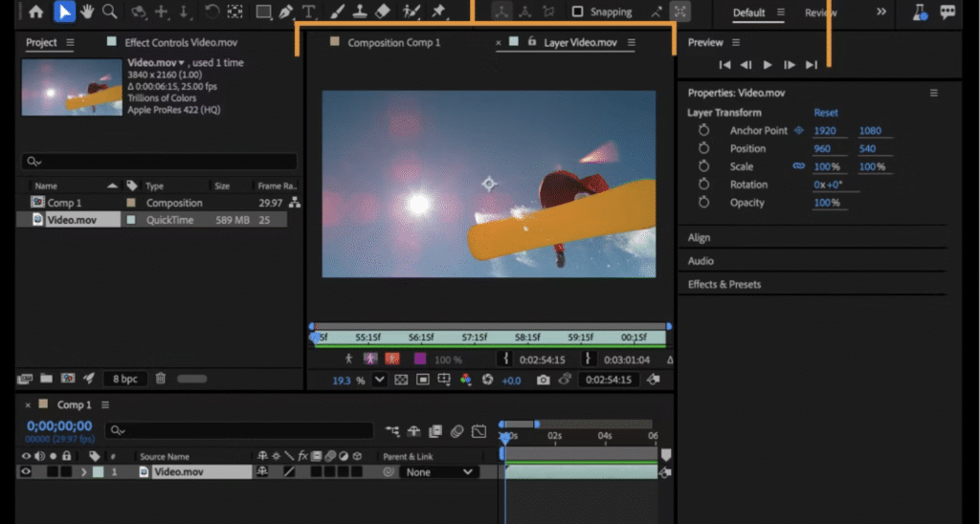Select the Type text tool
Viewport: 980px width, 524px height.
(x=309, y=11)
